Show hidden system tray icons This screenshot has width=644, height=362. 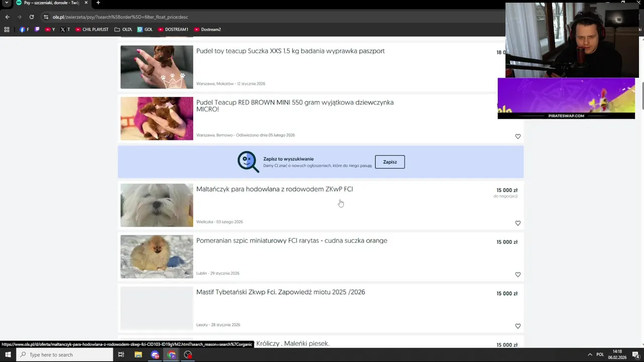coord(590,354)
